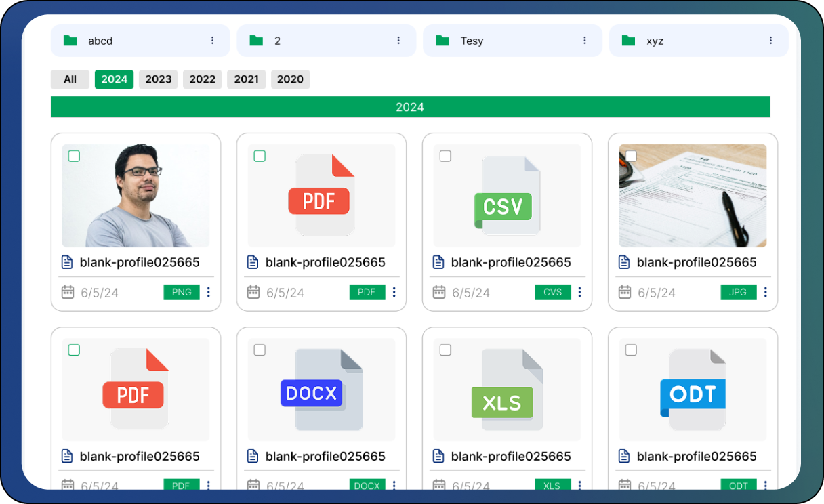Click the green folder icon for abcd
The width and height of the screenshot is (824, 504).
point(70,41)
